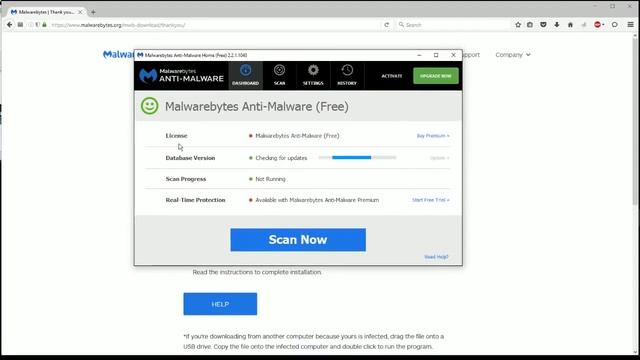This screenshot has width=640, height=360.
Task: Click the site security padlock icon
Action: tap(44, 25)
